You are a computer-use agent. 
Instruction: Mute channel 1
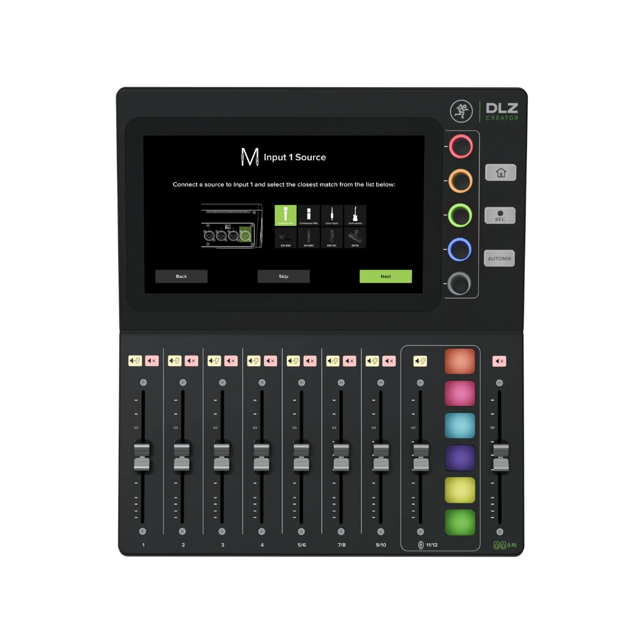[x=151, y=361]
